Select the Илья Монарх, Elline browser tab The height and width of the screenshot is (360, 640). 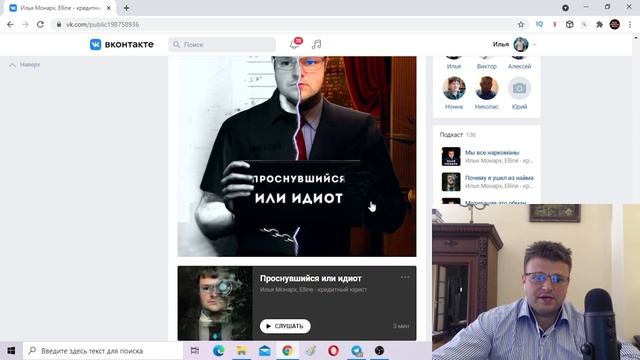click(60, 8)
